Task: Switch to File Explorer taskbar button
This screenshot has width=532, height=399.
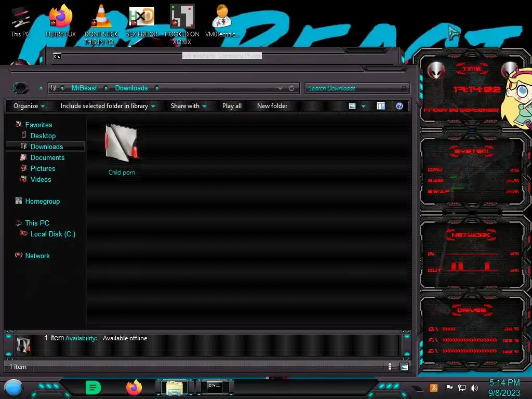Action: (x=175, y=388)
